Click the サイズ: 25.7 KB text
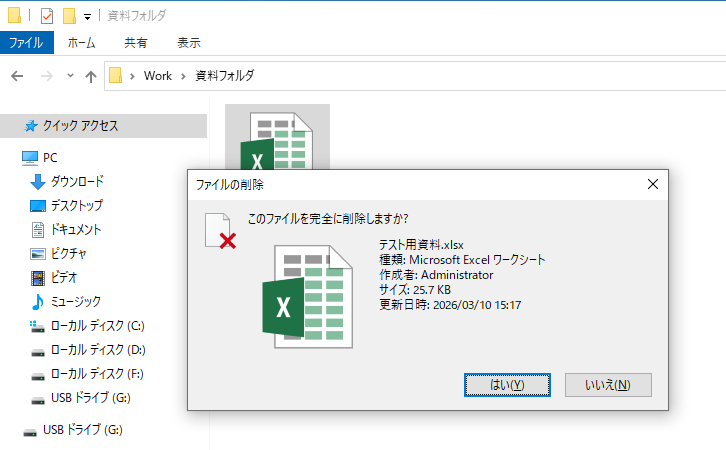Screen dimensions: 726x450 [415, 290]
